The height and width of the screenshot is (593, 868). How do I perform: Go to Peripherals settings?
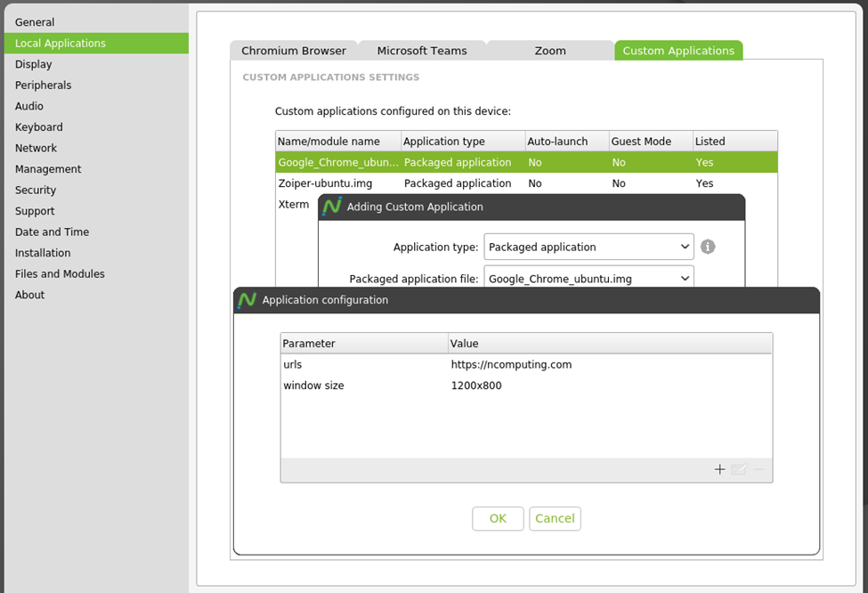pyautogui.click(x=96, y=85)
